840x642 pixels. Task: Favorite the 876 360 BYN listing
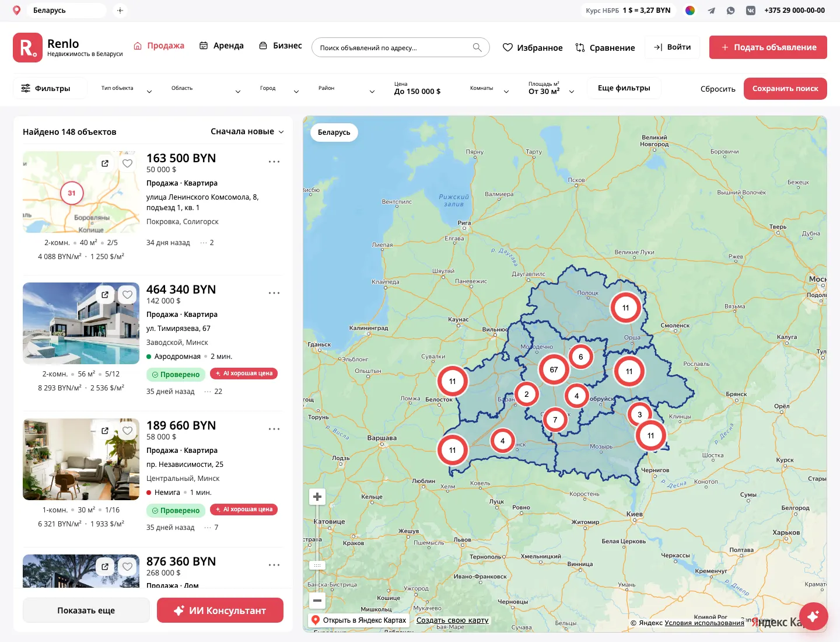click(128, 566)
